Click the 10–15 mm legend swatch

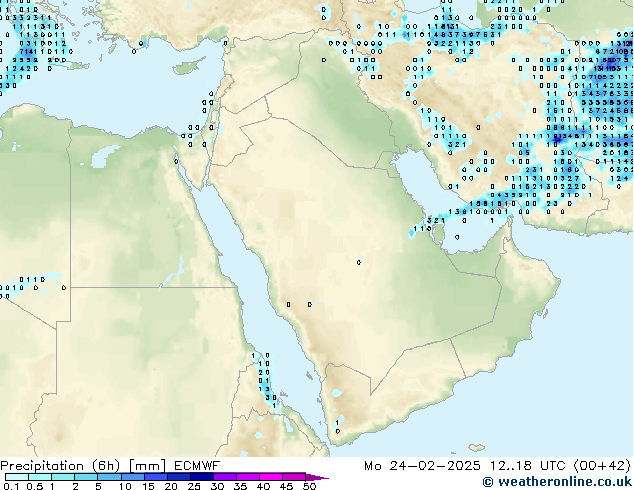pyautogui.click(x=133, y=477)
